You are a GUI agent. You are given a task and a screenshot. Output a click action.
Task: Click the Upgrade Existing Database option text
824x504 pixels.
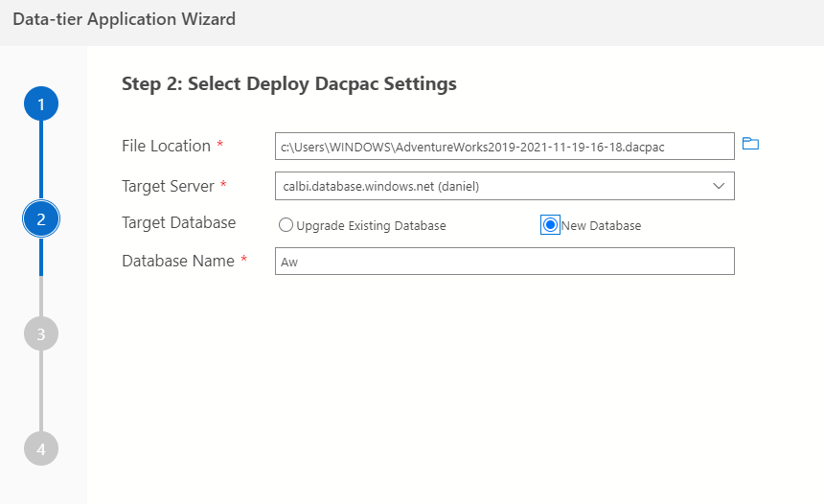click(x=371, y=226)
